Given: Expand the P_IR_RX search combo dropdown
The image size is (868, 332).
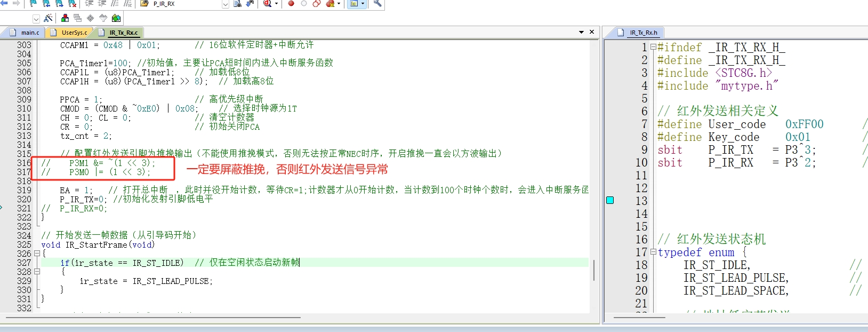Looking at the screenshot, I should pyautogui.click(x=225, y=4).
